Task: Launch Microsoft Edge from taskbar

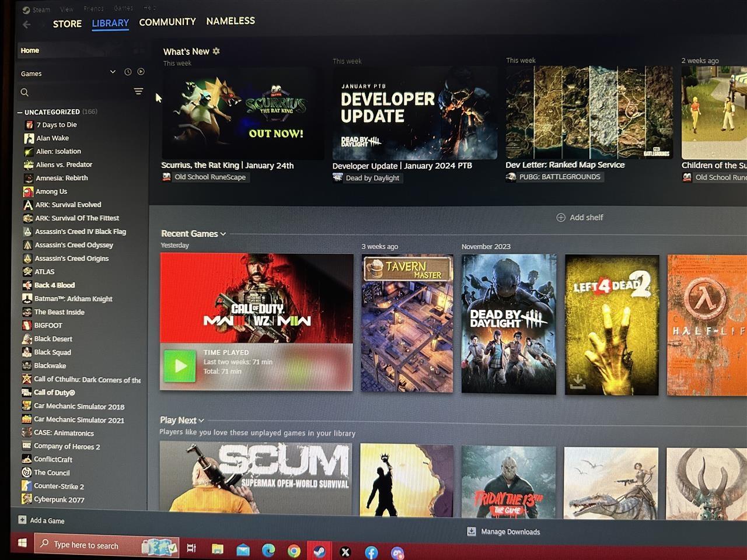Action: (x=268, y=550)
